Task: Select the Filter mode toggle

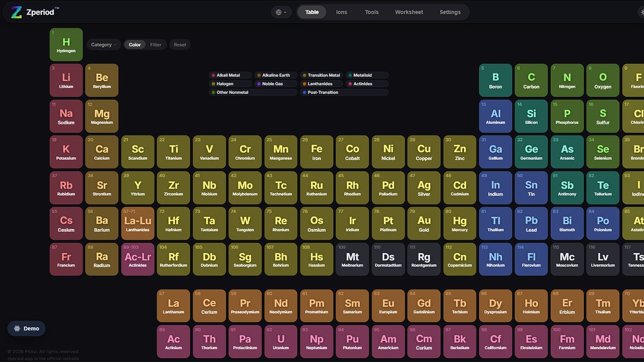Action: pyautogui.click(x=156, y=45)
